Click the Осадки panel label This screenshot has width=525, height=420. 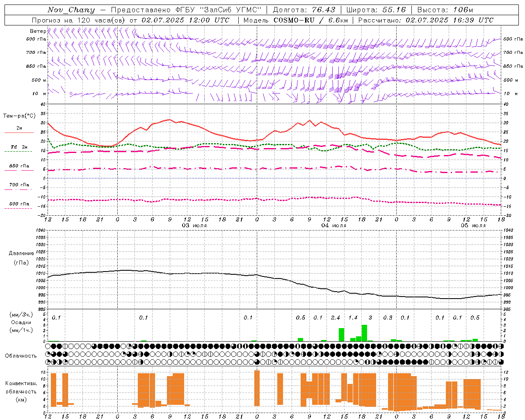21,322
